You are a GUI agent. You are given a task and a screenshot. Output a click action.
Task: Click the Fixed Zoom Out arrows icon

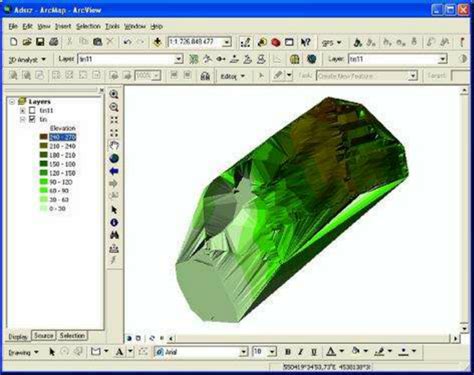[x=114, y=133]
